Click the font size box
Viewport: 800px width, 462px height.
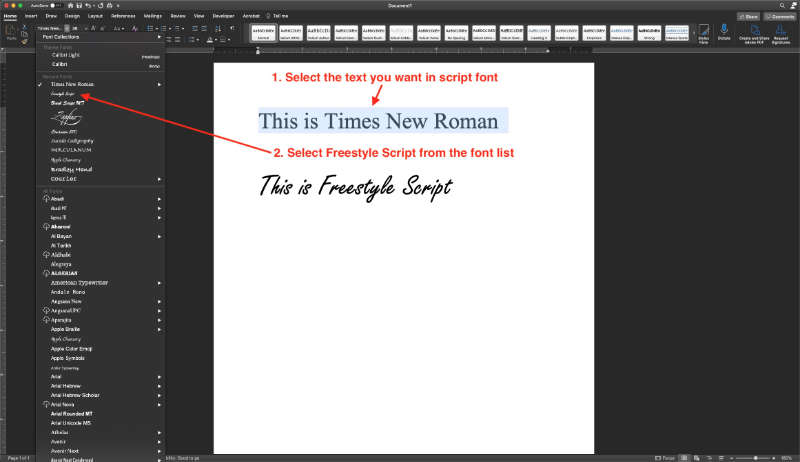[x=75, y=29]
